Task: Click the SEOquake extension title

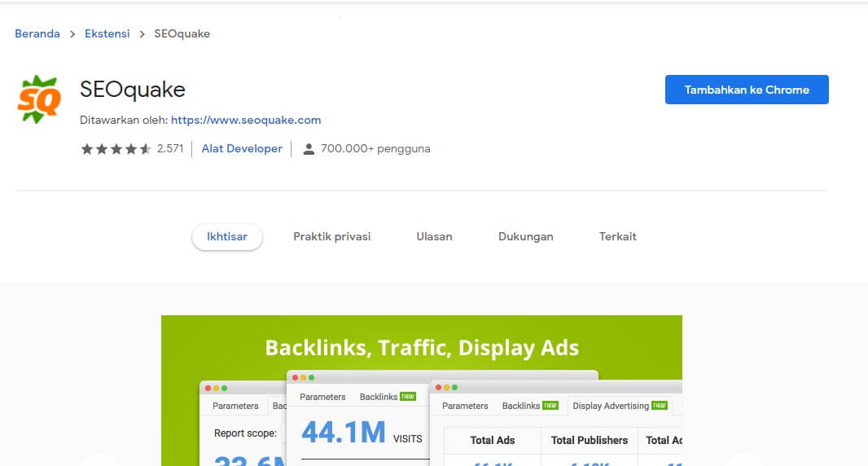Action: coord(132,90)
